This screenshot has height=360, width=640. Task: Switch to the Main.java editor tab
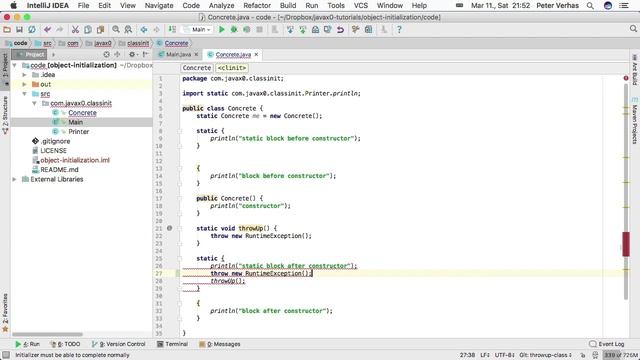point(178,54)
